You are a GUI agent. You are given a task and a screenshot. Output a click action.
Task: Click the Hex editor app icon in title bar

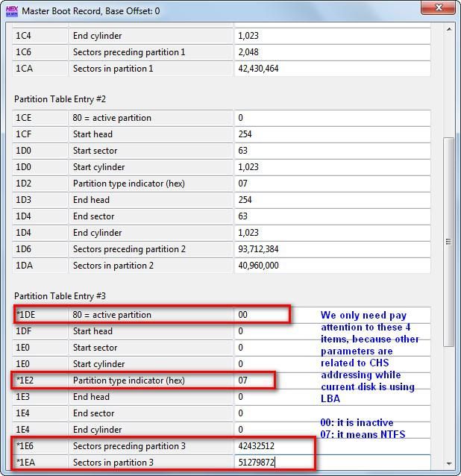12,11
